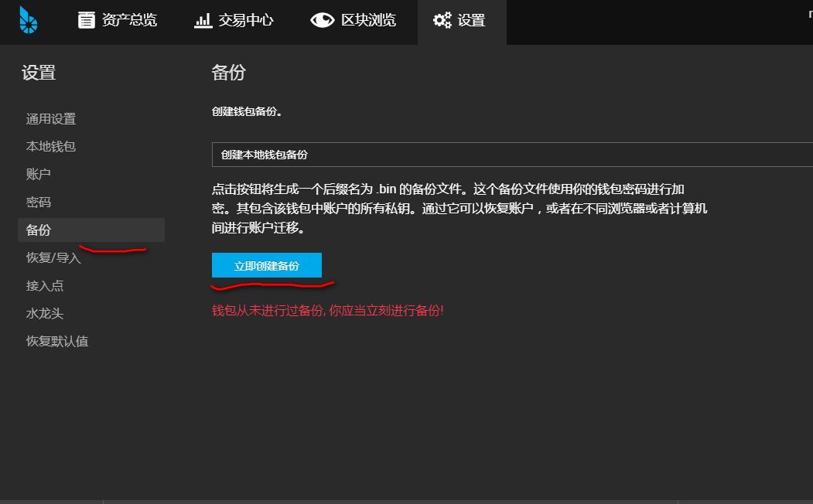Select the highlighted 备份 sidebar entry
The width and height of the screenshot is (813, 504).
click(x=39, y=230)
